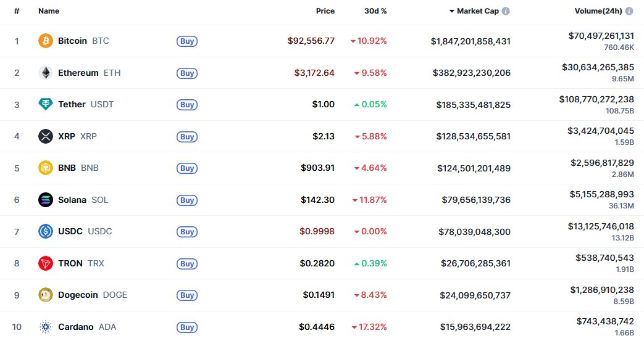Open the Market Cap info tooltip icon
644x341 pixels.
506,11
